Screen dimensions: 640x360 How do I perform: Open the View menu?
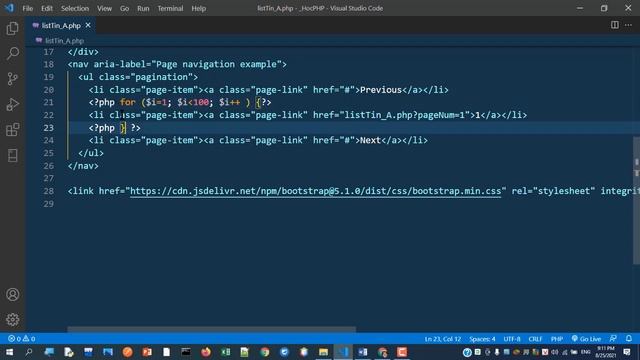tap(104, 8)
